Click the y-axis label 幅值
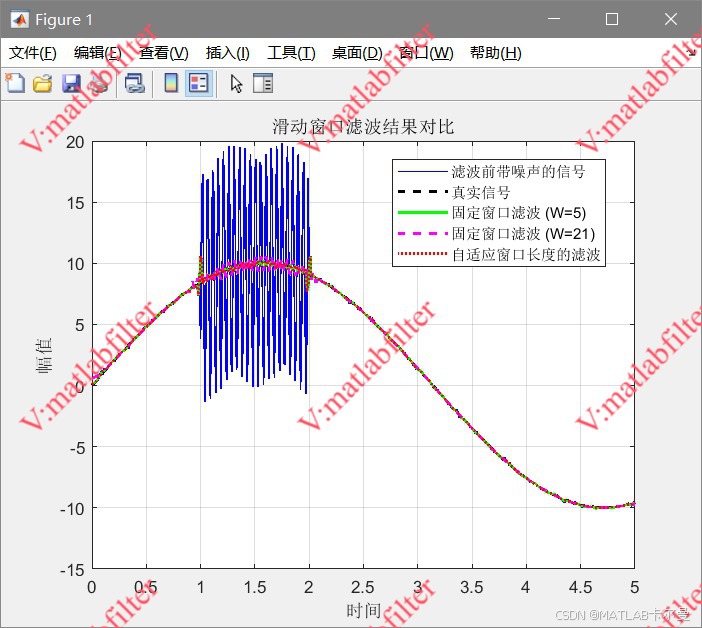The width and height of the screenshot is (702, 628). pyautogui.click(x=44, y=355)
